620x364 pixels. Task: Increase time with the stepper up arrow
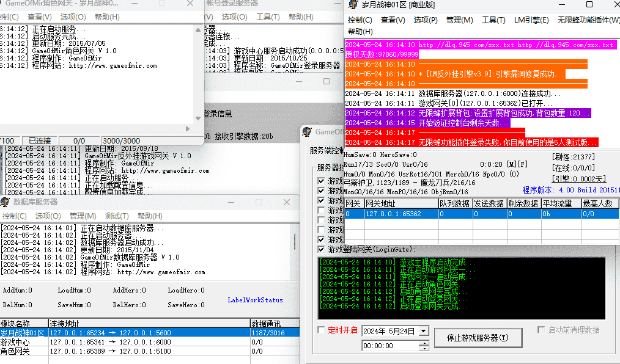tap(424, 343)
